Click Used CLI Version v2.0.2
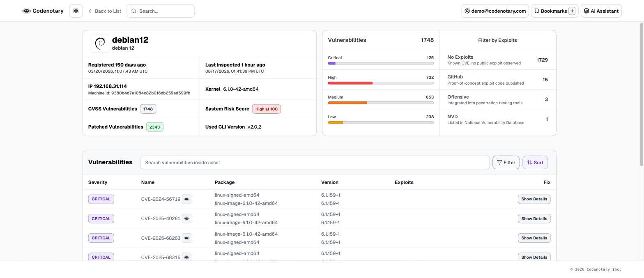The width and height of the screenshot is (644, 278). tap(233, 127)
